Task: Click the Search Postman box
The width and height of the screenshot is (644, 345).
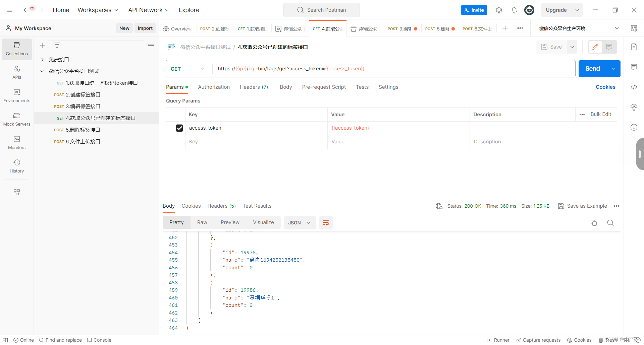Action: click(x=322, y=10)
